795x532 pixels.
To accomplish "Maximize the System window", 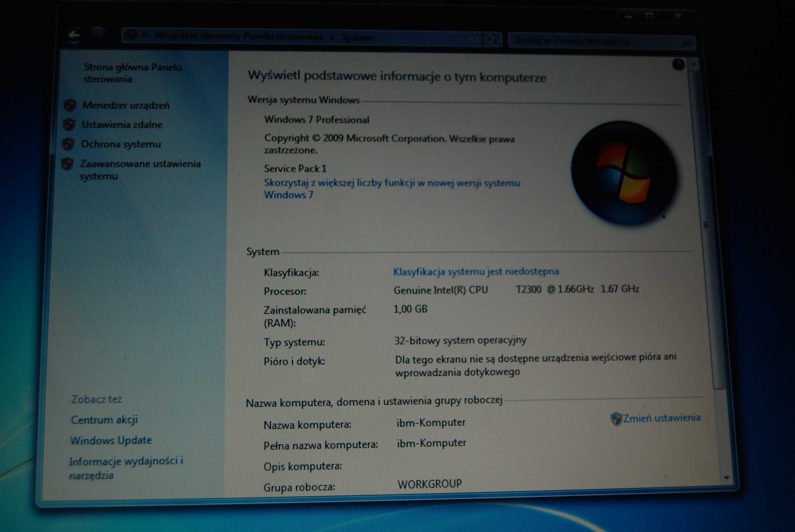I will click(649, 16).
